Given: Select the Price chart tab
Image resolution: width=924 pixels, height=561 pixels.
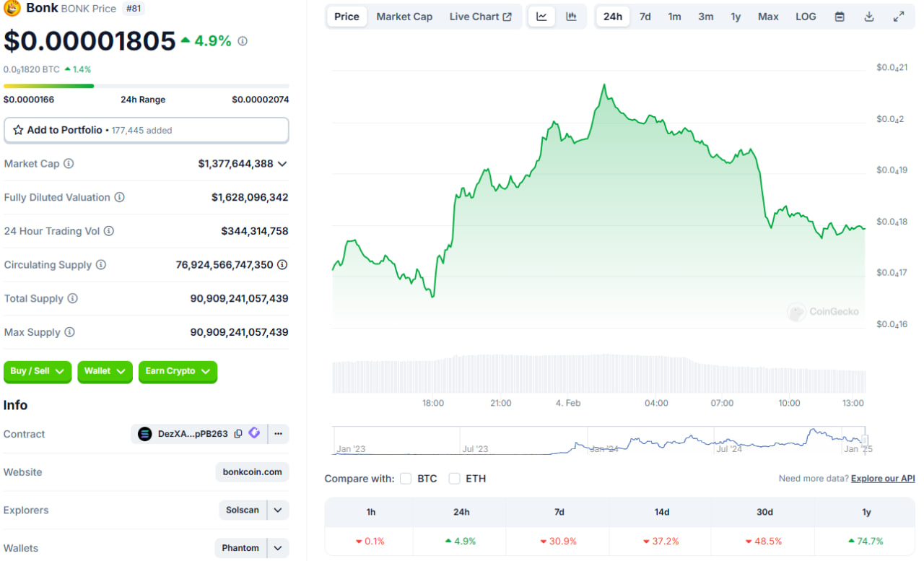Looking at the screenshot, I should (346, 17).
